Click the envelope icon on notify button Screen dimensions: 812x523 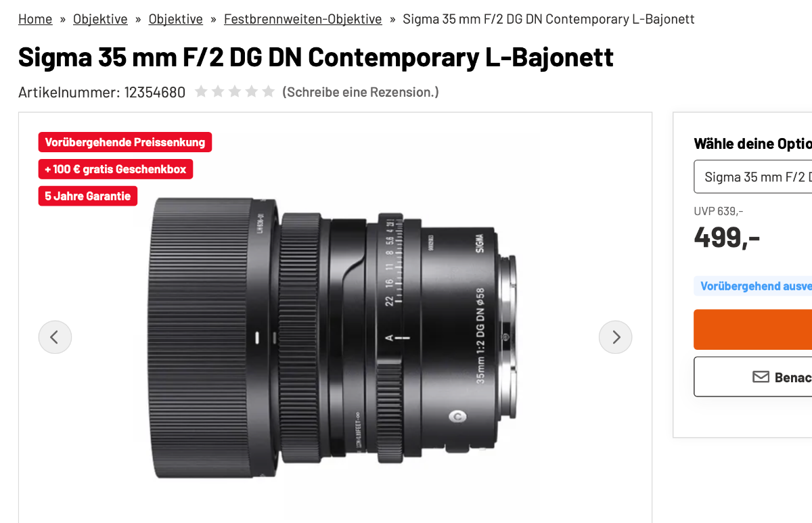tap(761, 377)
